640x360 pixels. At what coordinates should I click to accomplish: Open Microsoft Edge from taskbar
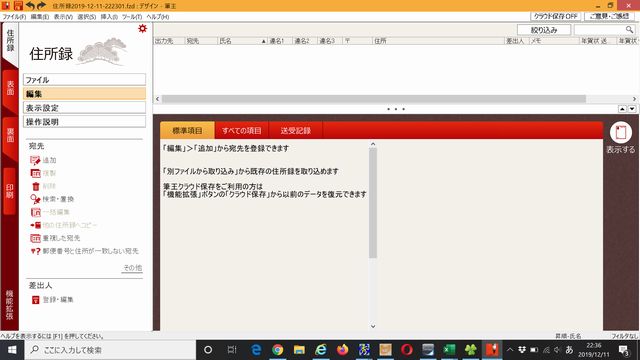[256, 350]
